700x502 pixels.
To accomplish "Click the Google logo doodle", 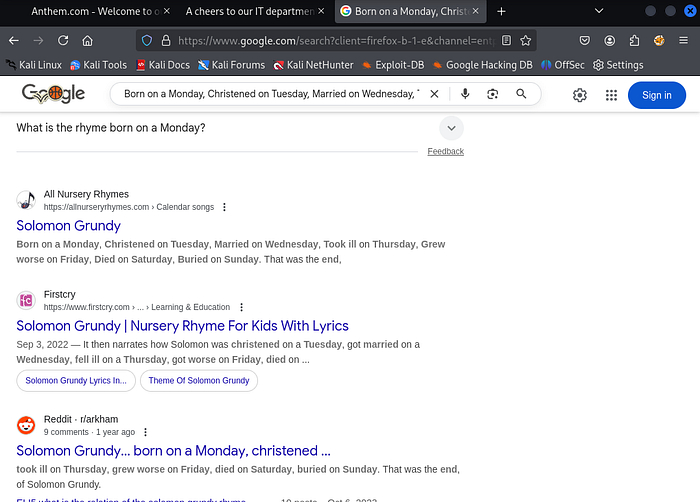I will (x=53, y=94).
